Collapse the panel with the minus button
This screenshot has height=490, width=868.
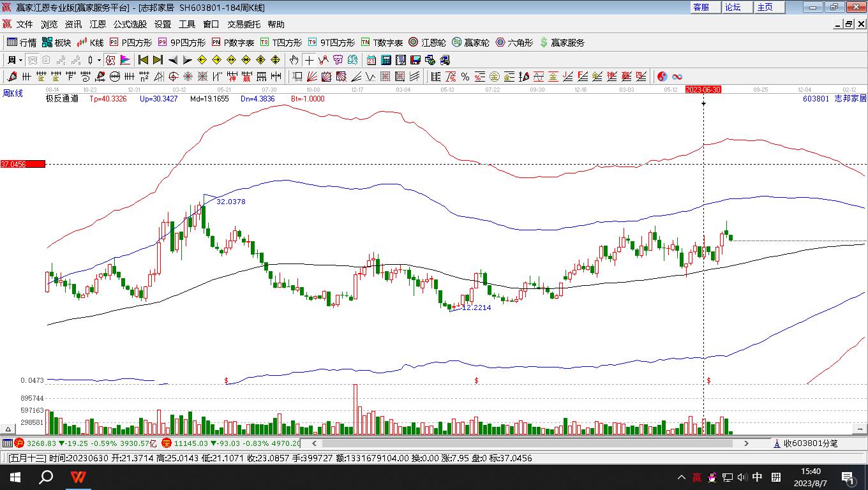(860, 429)
